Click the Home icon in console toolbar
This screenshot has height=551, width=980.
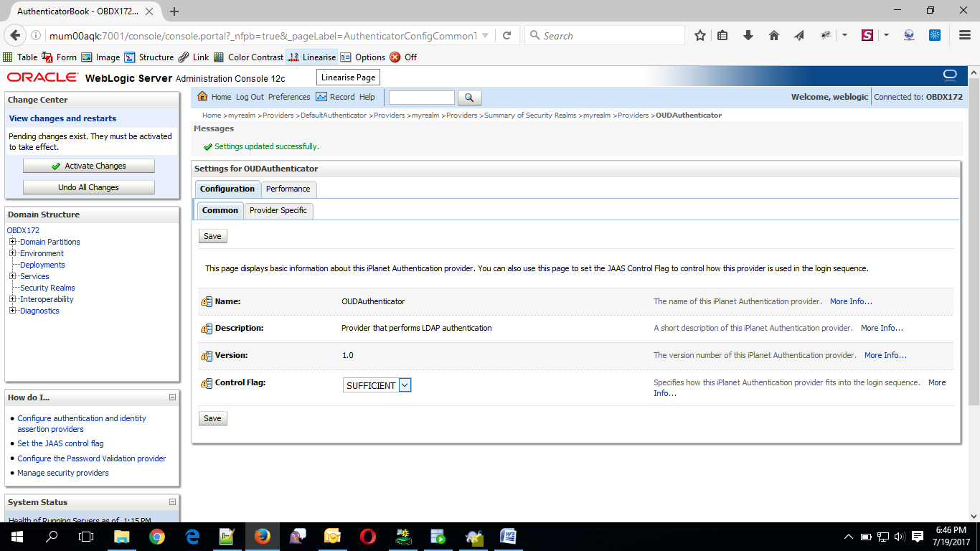point(202,97)
